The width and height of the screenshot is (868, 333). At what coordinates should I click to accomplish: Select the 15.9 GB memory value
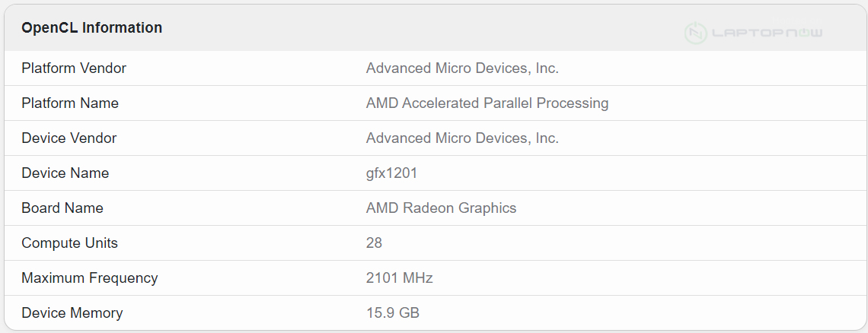(x=392, y=313)
